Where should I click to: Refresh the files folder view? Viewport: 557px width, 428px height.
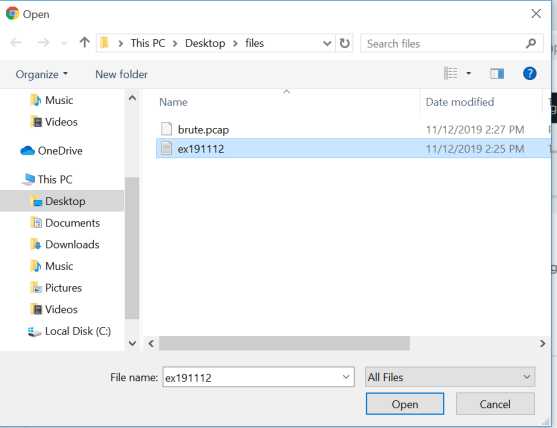coord(344,43)
